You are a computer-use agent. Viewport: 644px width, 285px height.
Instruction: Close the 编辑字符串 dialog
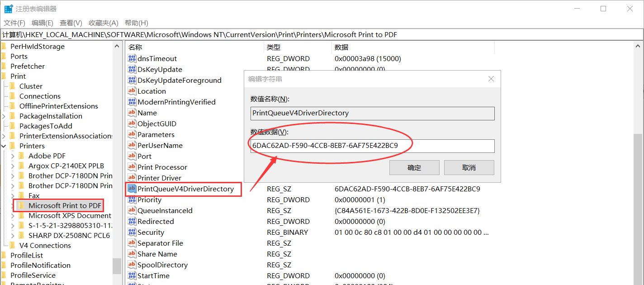(491, 79)
